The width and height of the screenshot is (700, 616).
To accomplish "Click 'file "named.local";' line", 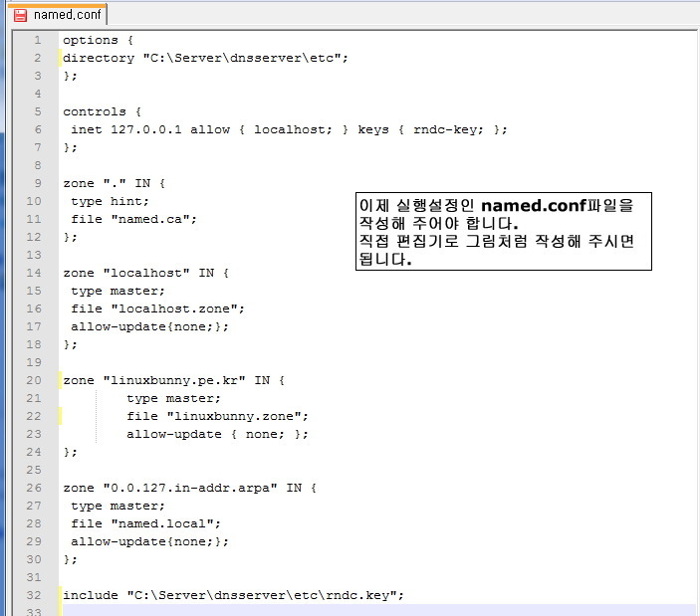I will tap(146, 524).
